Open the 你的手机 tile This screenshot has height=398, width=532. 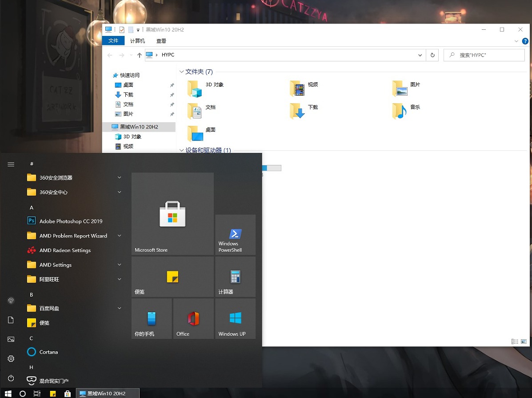click(151, 318)
